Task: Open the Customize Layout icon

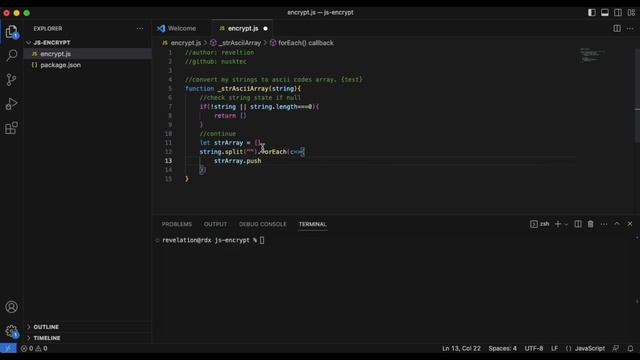Action: pos(631,13)
